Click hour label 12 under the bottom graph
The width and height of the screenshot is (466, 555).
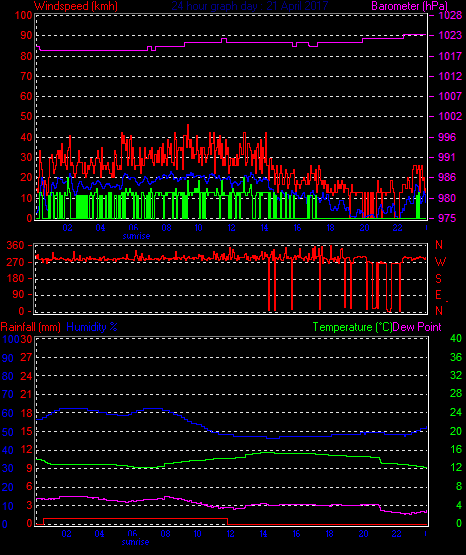(230, 534)
